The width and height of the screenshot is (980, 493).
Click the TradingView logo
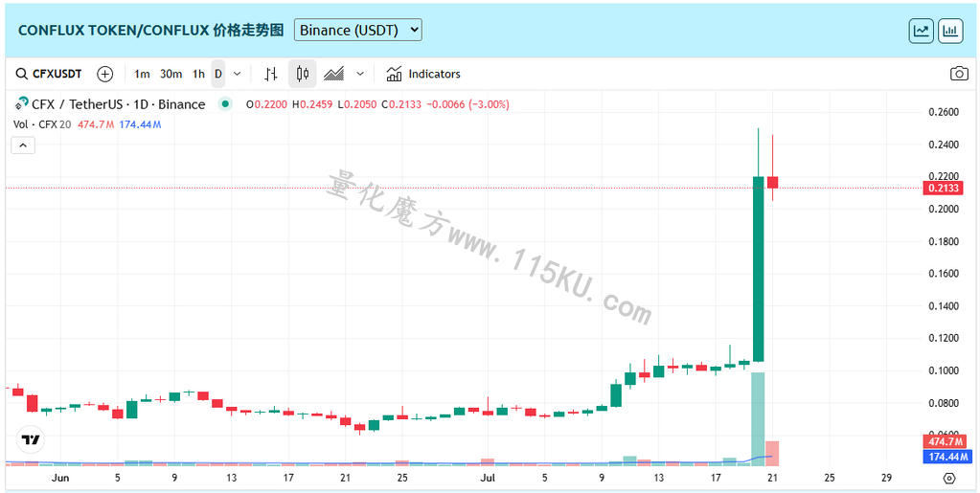30,439
